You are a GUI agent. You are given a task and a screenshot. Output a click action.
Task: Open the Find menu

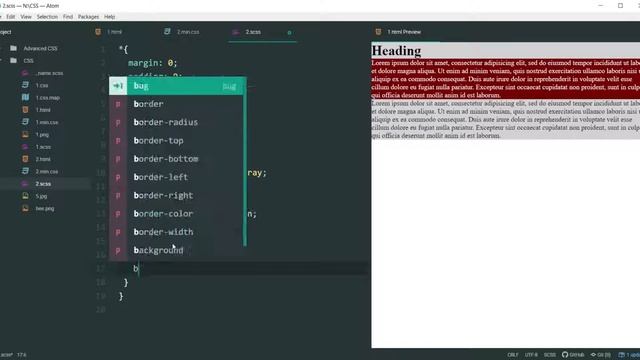coord(68,17)
